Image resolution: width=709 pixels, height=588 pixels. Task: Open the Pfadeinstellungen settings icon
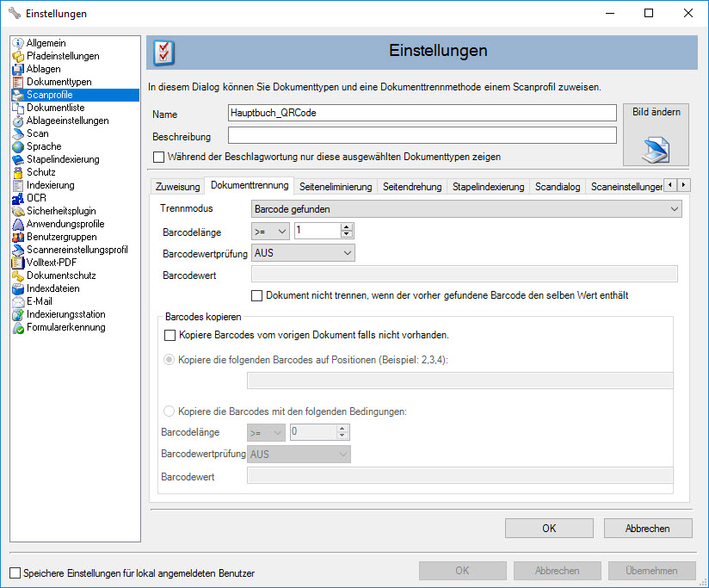(19, 56)
